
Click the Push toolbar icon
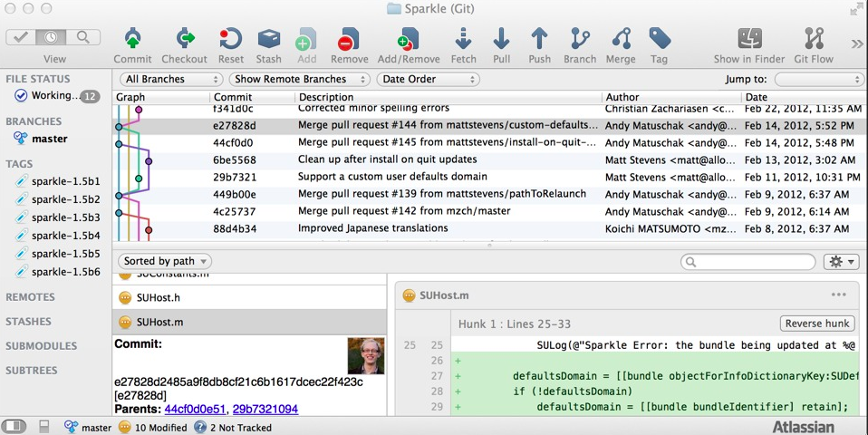539,39
